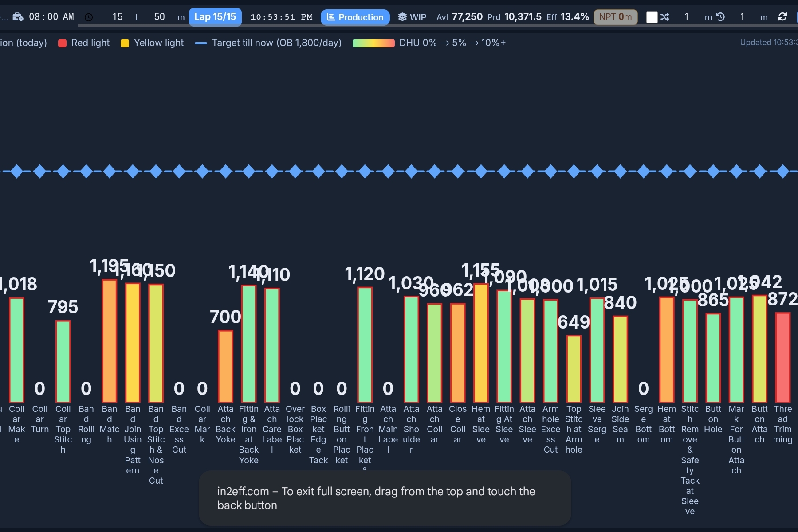Edit the shuffle interval field showing 1
The height and width of the screenshot is (532, 798).
click(686, 17)
